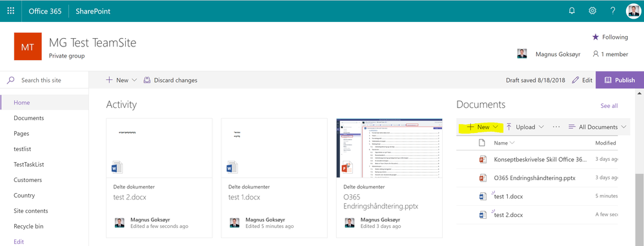The width and height of the screenshot is (644, 246).
Task: Click the Modified column header
Action: coord(605,143)
